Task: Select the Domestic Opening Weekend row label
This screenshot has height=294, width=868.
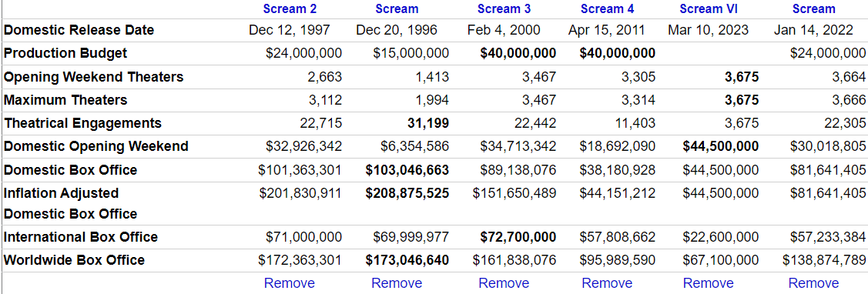Action: click(x=96, y=146)
